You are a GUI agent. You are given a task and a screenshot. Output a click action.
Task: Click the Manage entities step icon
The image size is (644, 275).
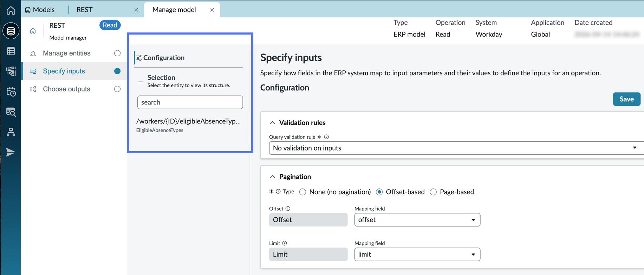pyautogui.click(x=33, y=53)
